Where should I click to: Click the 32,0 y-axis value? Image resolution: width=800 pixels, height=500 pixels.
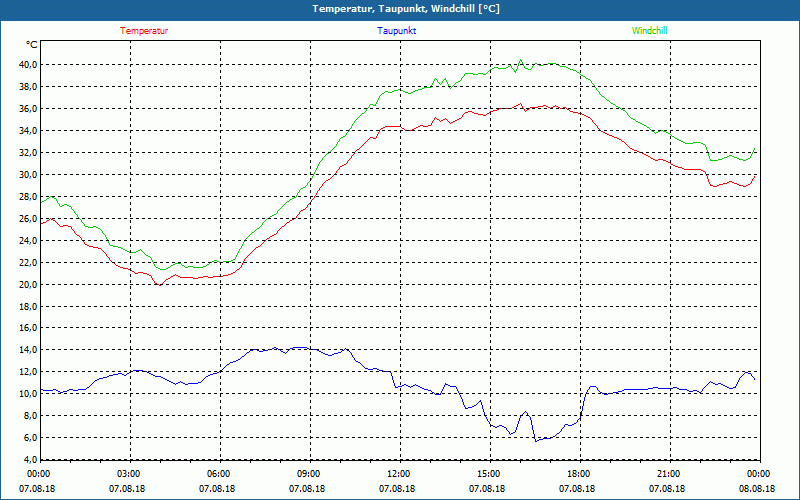click(28, 153)
